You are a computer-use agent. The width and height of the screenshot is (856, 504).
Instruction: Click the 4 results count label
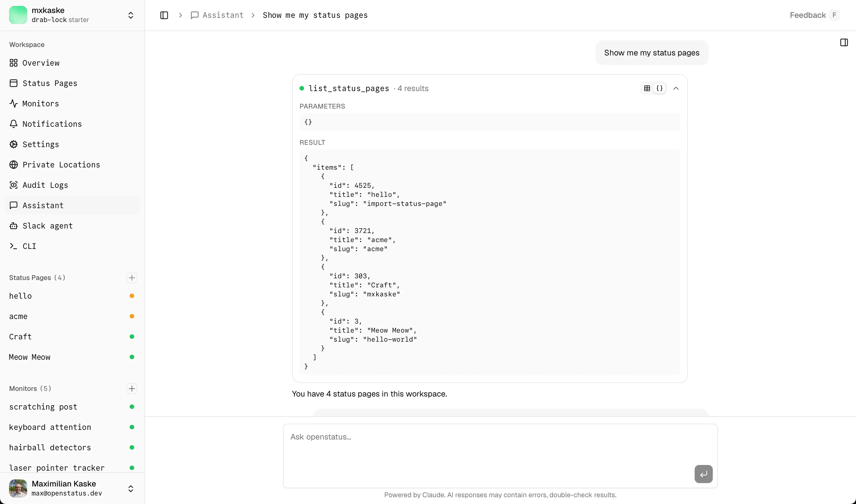(x=413, y=88)
